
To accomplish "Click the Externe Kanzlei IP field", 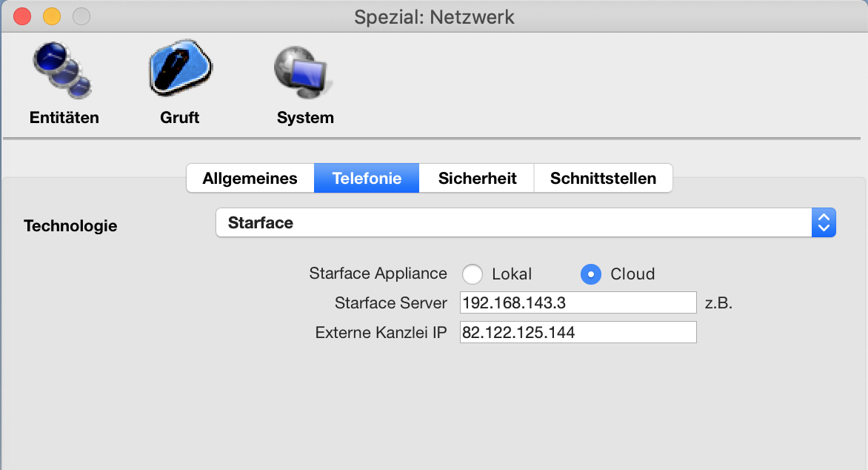I will (x=578, y=332).
